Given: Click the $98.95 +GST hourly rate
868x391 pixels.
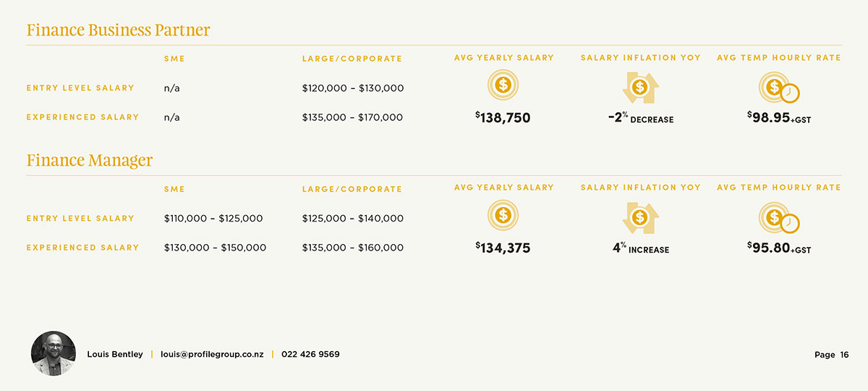Looking at the screenshot, I should pos(778,117).
